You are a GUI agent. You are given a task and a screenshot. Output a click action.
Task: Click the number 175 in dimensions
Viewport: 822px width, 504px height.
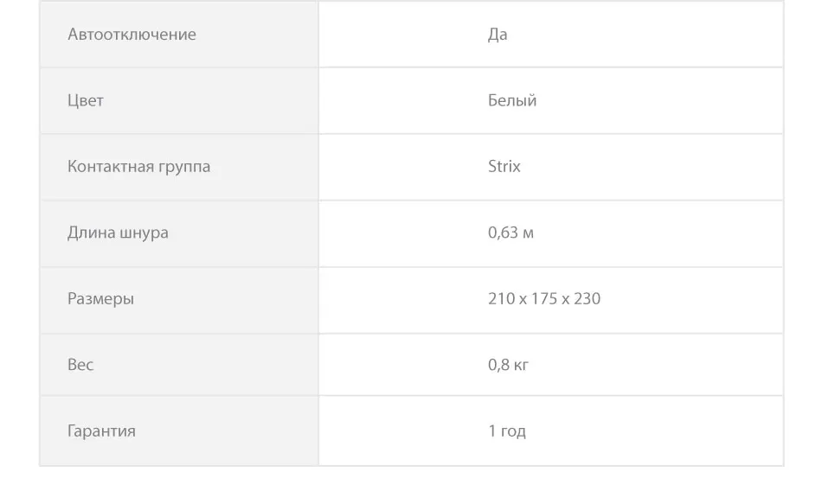click(x=544, y=298)
